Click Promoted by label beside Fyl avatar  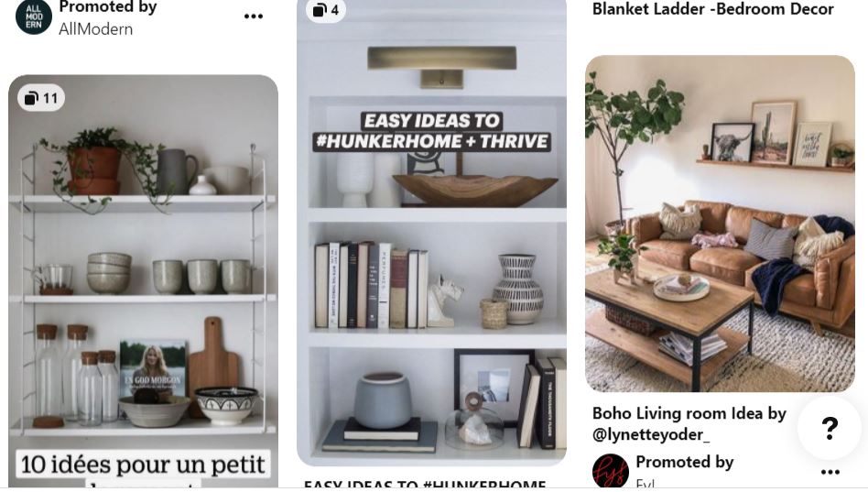(685, 462)
